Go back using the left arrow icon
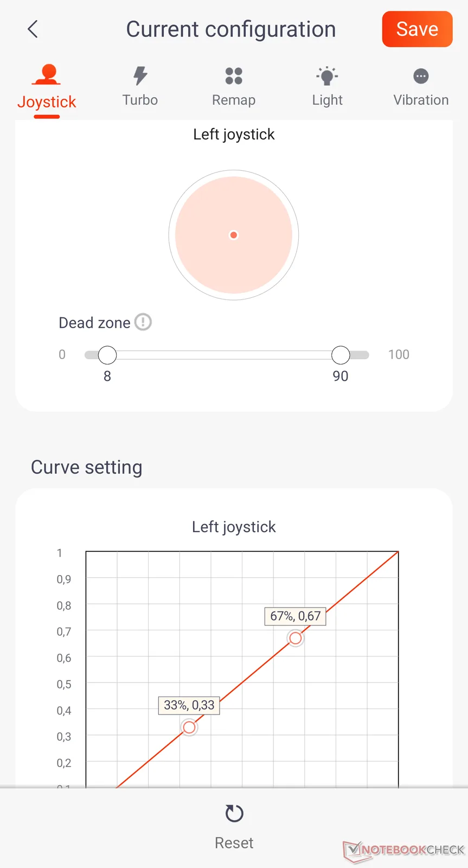Image resolution: width=468 pixels, height=868 pixels. [x=33, y=29]
